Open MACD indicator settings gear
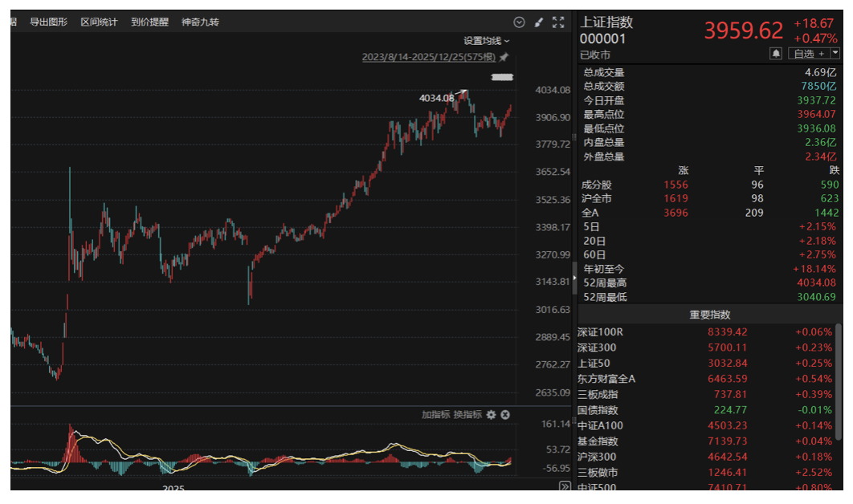The width and height of the screenshot is (853, 504). pyautogui.click(x=491, y=415)
